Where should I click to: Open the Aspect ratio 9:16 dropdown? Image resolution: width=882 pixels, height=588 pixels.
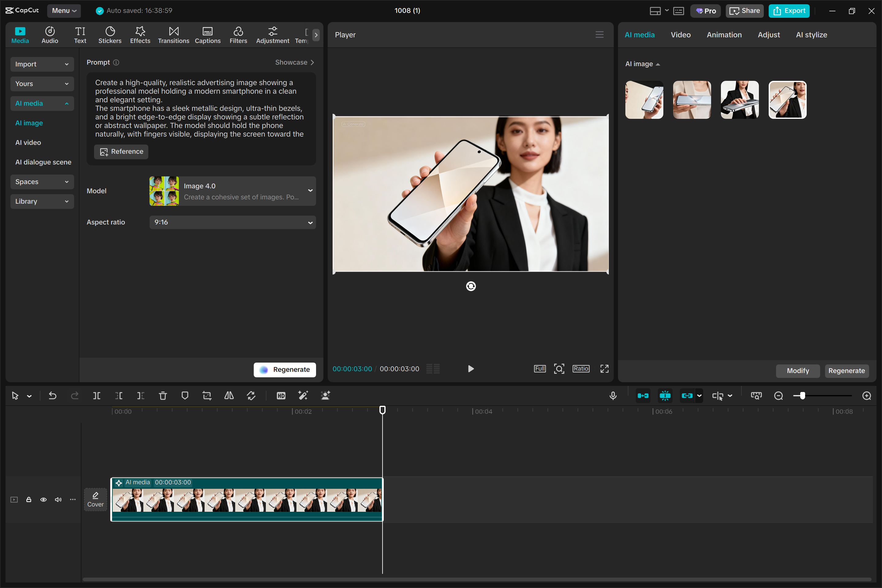[232, 222]
